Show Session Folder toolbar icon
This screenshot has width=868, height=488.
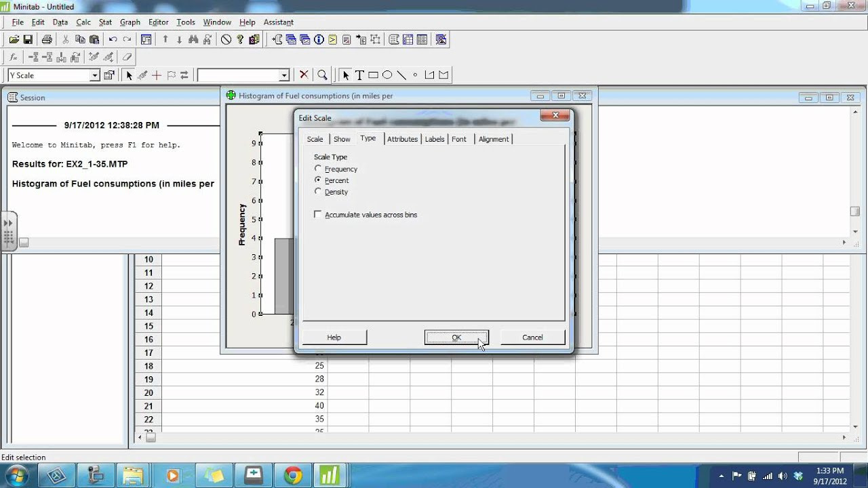[x=277, y=40]
